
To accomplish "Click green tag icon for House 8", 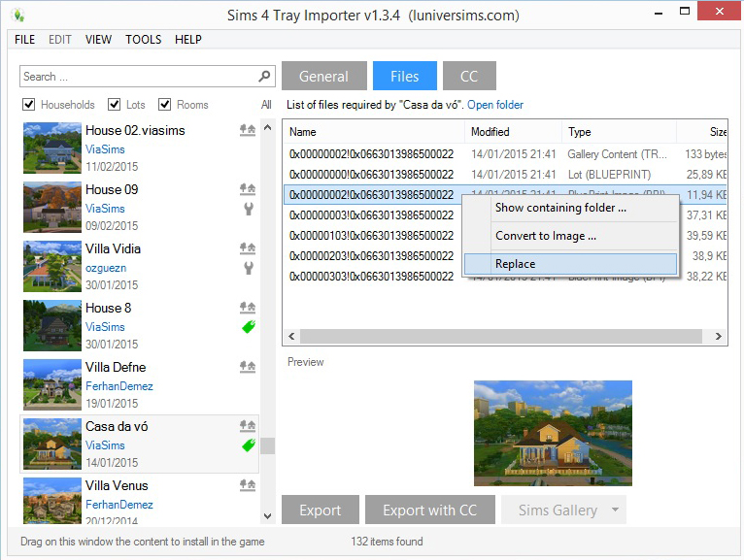I will 249,327.
